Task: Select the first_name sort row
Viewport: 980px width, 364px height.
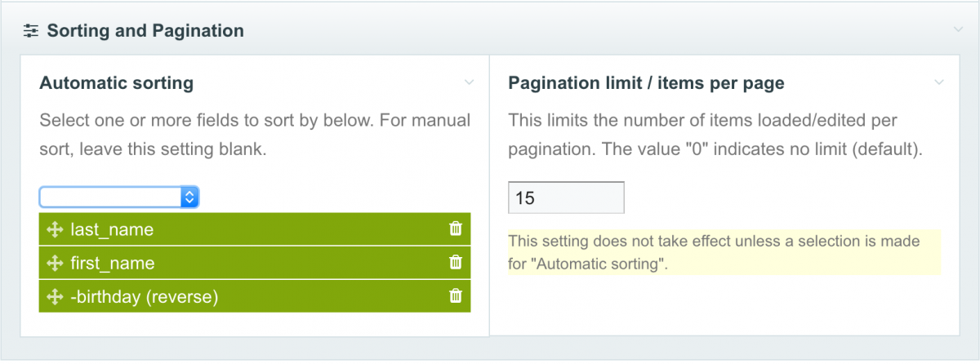Action: [x=255, y=263]
